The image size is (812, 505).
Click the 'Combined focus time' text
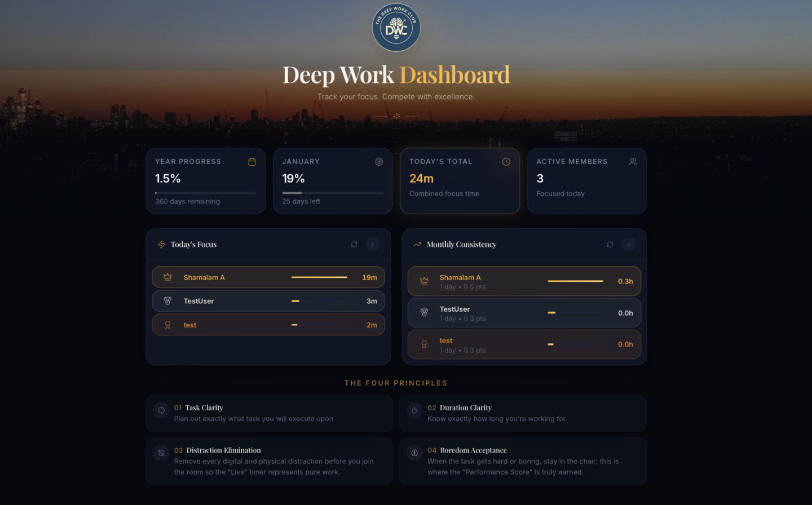coord(444,193)
